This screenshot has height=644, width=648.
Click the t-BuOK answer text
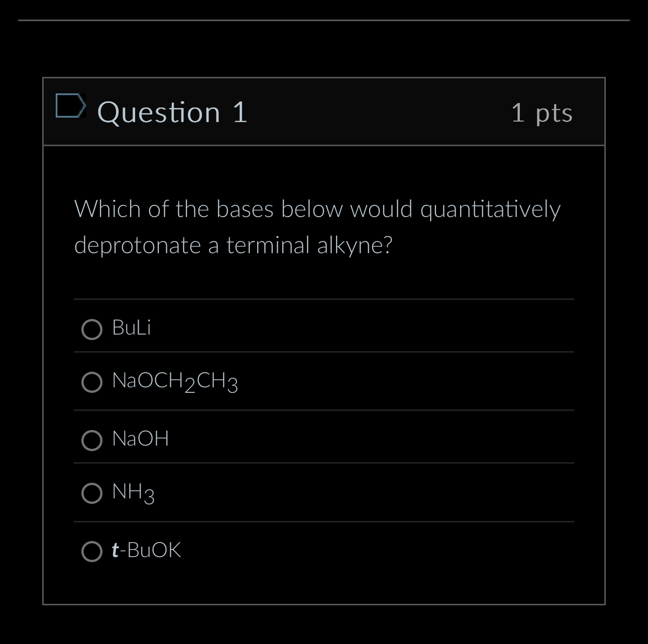click(146, 551)
